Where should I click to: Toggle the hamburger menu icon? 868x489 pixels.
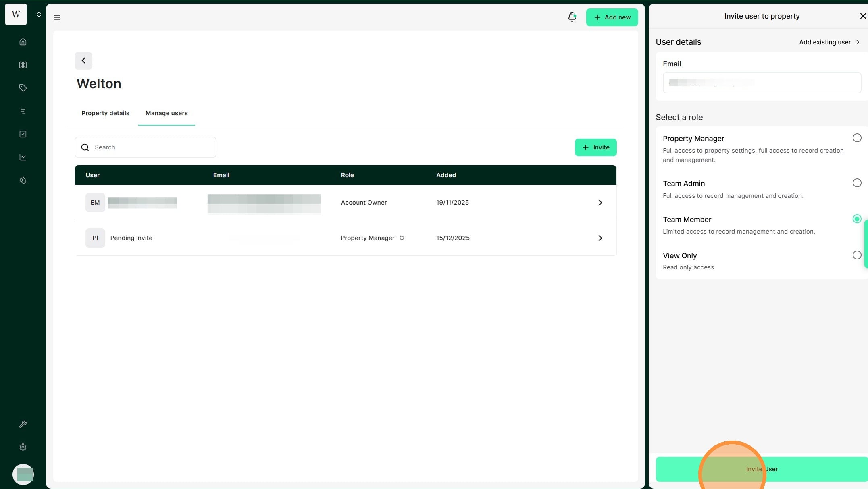point(57,17)
